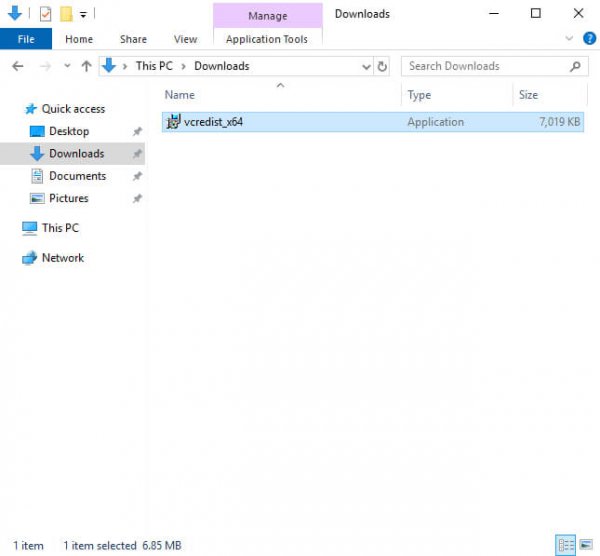600x556 pixels.
Task: Switch to Large icons view layout
Action: tap(586, 544)
